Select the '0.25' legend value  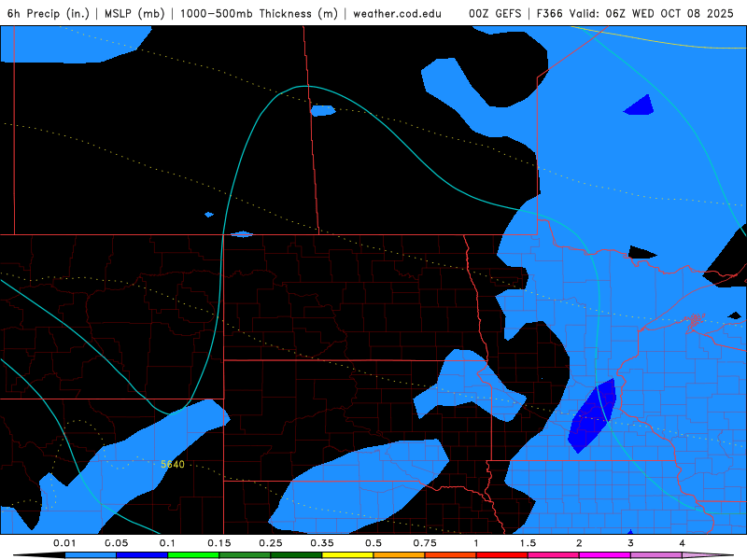[271, 543]
